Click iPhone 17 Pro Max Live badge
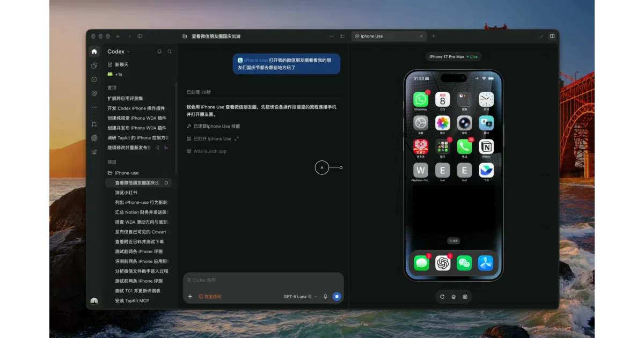This screenshot has height=338, width=644. coord(453,56)
